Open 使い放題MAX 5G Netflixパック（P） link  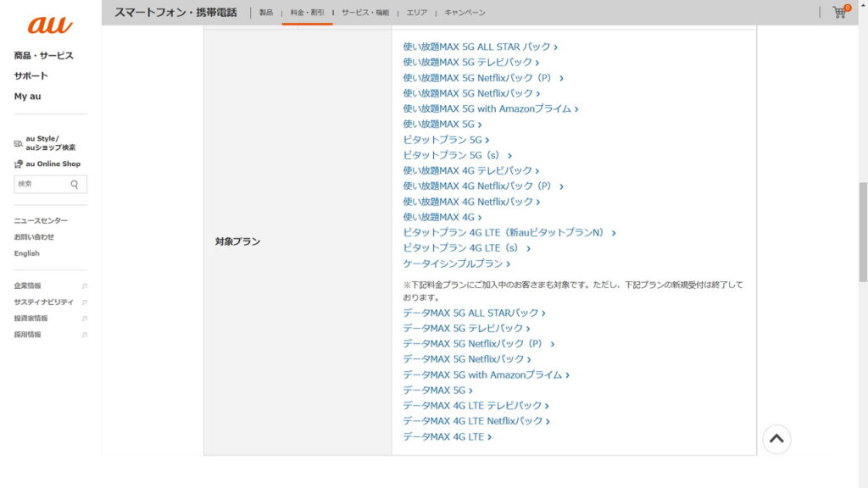[483, 78]
